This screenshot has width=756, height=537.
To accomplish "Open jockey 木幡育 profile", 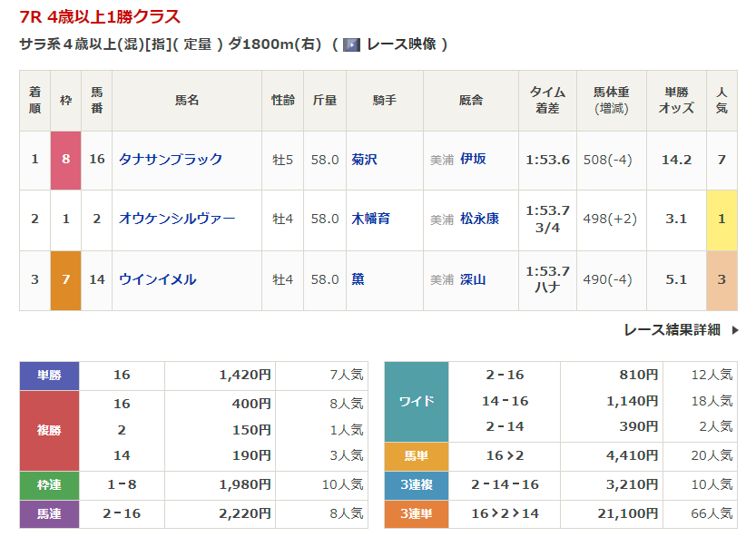I will click(x=370, y=220).
